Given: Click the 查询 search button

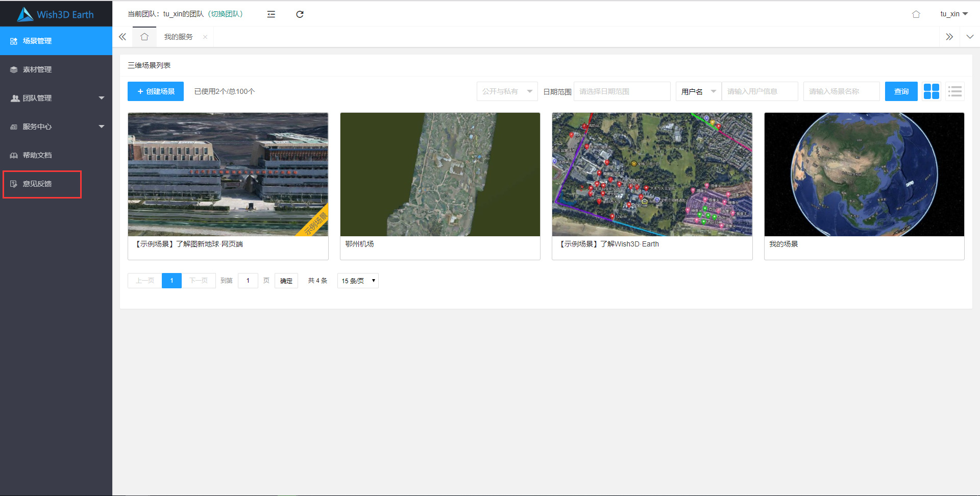Looking at the screenshot, I should coord(901,91).
